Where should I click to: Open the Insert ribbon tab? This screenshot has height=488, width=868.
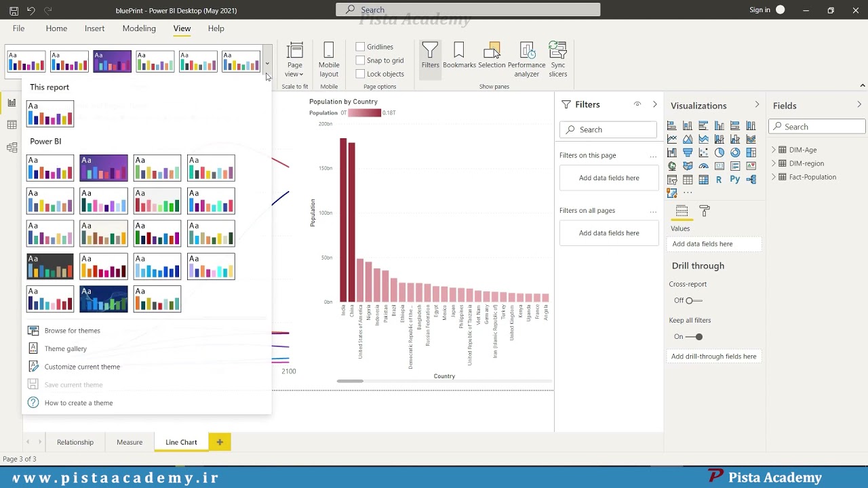[x=94, y=28]
